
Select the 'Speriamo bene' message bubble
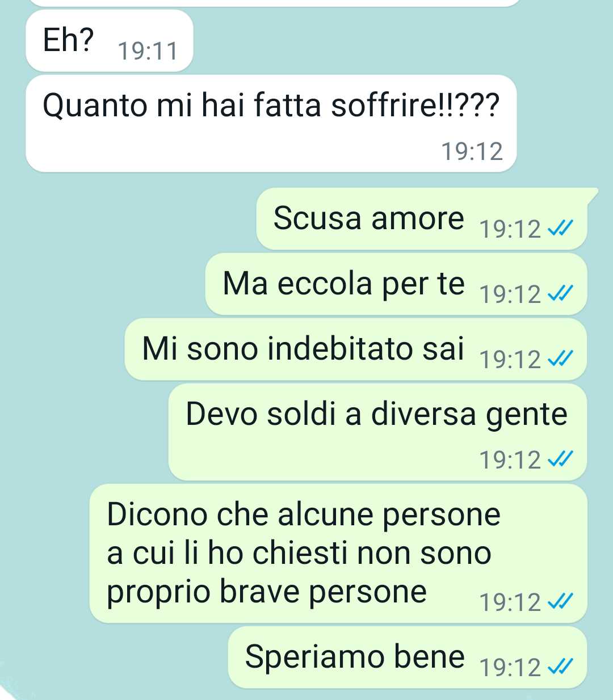coord(408,657)
